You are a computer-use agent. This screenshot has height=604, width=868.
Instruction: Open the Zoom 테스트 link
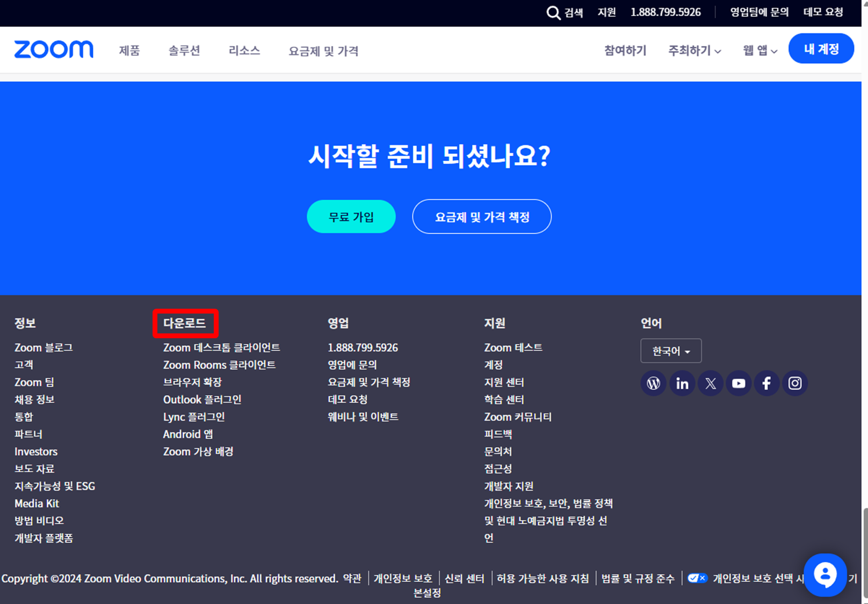513,347
